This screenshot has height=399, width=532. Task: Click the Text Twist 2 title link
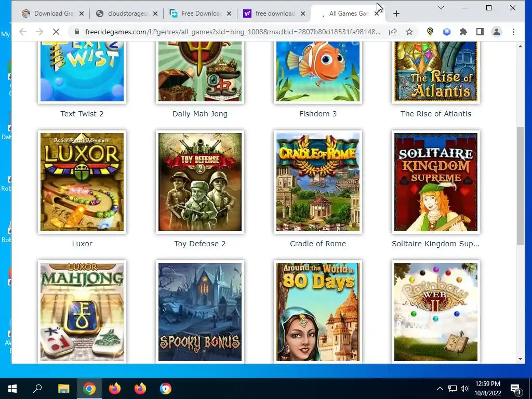82,114
